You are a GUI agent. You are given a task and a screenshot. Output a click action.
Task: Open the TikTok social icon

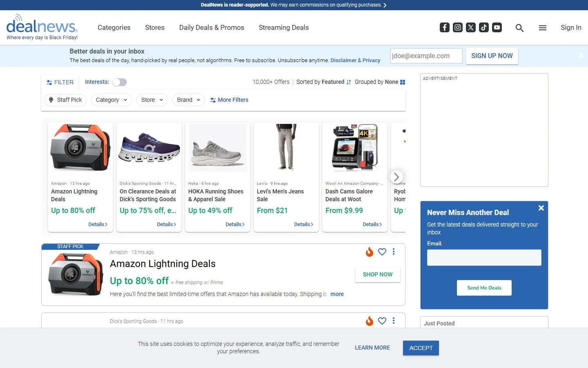484,27
